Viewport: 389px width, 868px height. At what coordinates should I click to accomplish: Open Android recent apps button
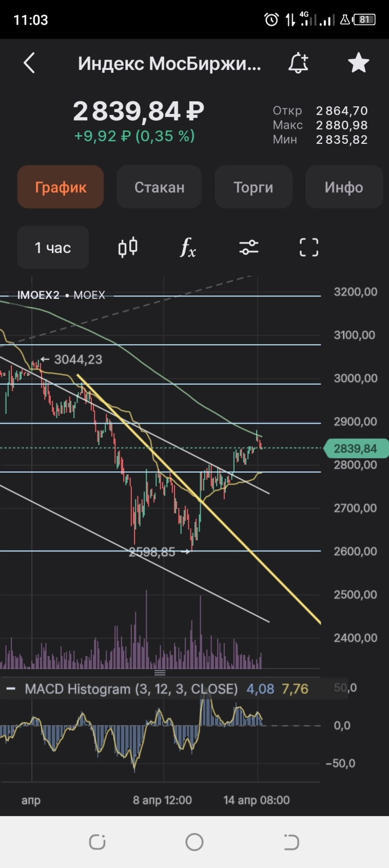[x=97, y=842]
